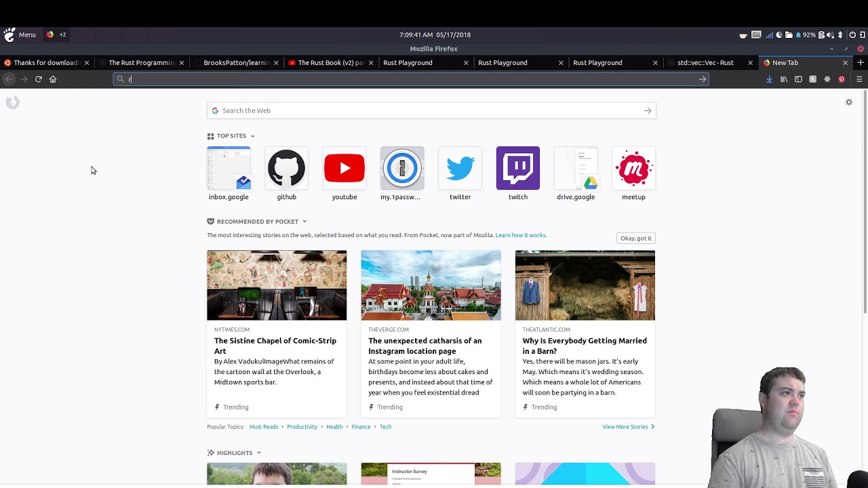This screenshot has height=488, width=868.
Task: Open View More Stories link
Action: (x=628, y=427)
